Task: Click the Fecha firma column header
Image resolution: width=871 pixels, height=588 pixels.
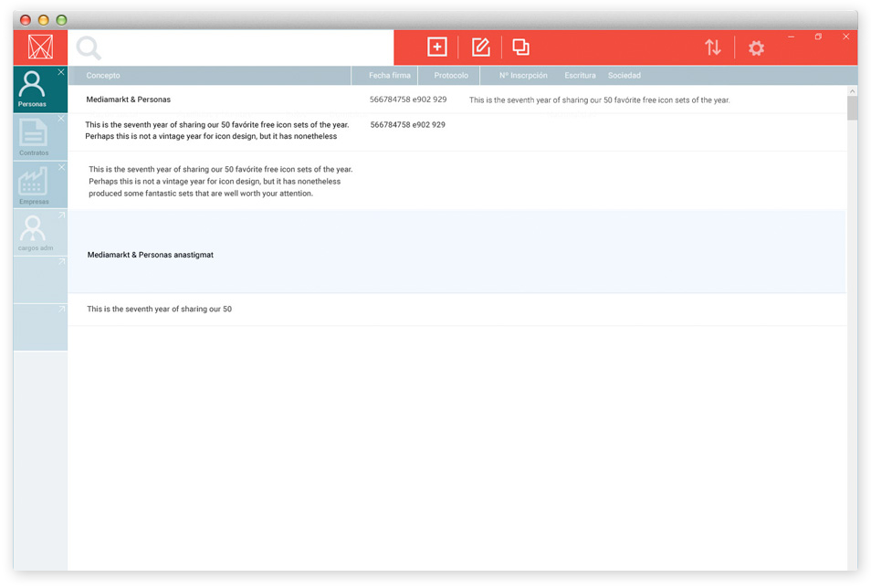Action: pos(389,76)
